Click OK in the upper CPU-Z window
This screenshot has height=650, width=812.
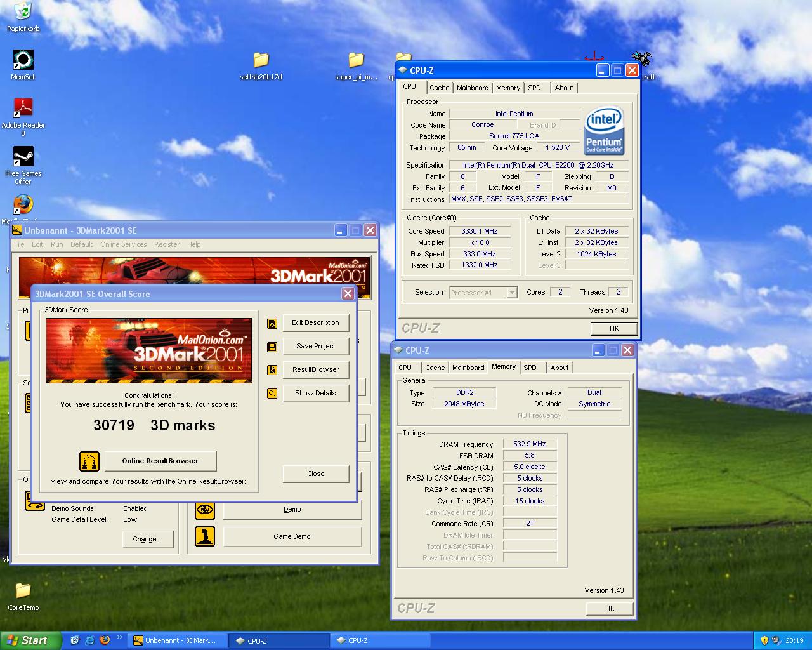[613, 329]
